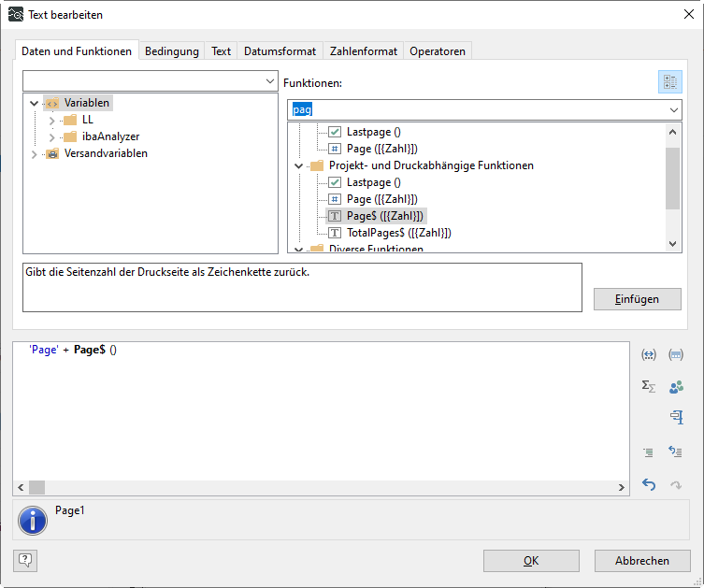Open the Operatoren tab
The height and width of the screenshot is (588, 704).
point(438,51)
